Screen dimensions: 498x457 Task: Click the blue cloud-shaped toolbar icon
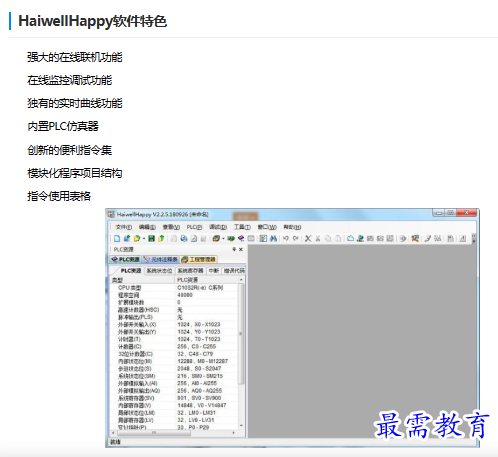(350, 238)
